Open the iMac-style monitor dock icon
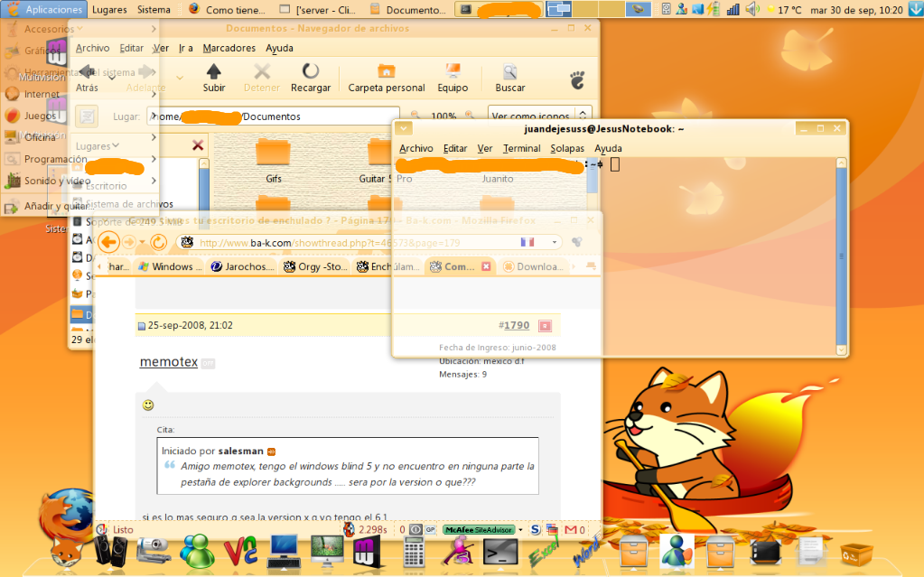 pyautogui.click(x=327, y=551)
